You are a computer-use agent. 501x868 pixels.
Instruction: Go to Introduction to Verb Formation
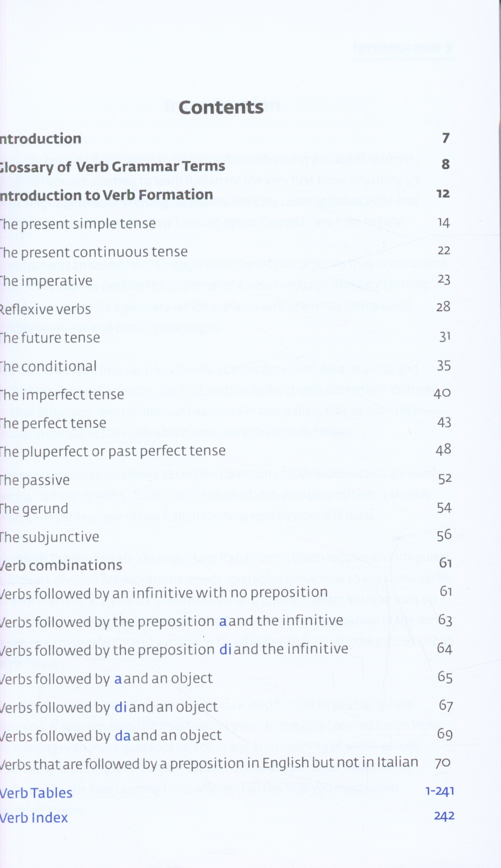106,195
